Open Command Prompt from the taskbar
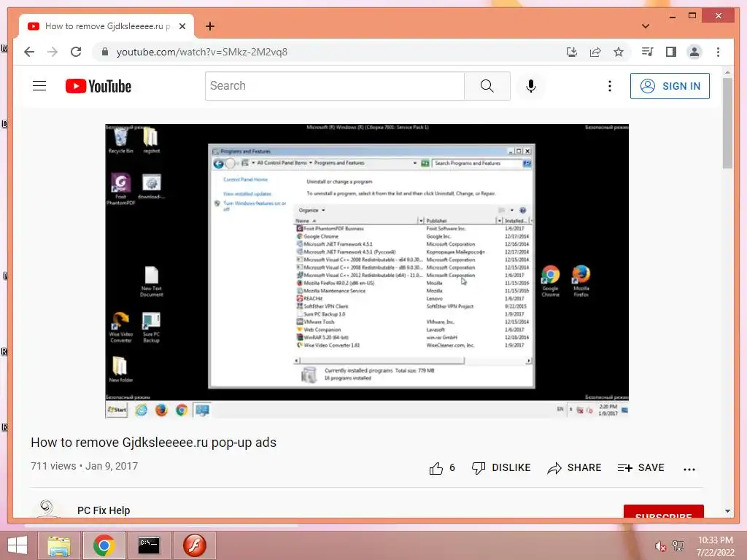This screenshot has height=560, width=747. pos(148,545)
